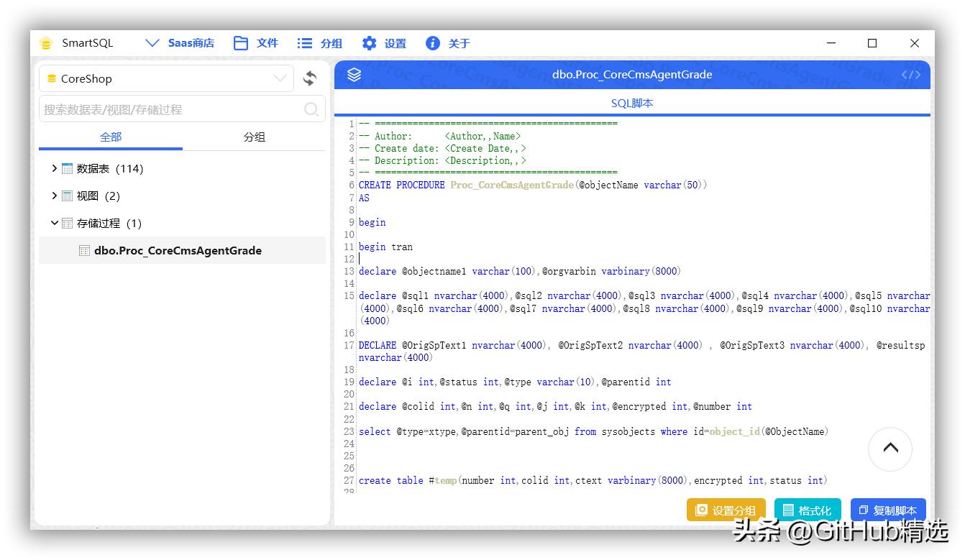Expand the 视图 (2) tree node
This screenshot has height=560, width=965.
point(54,196)
